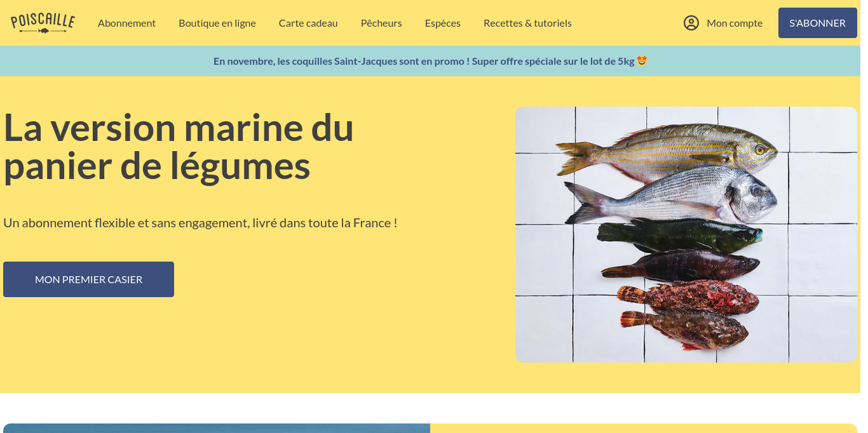This screenshot has height=433, width=868.
Task: Click the subtitle about abonnement flexible
Action: [x=200, y=223]
